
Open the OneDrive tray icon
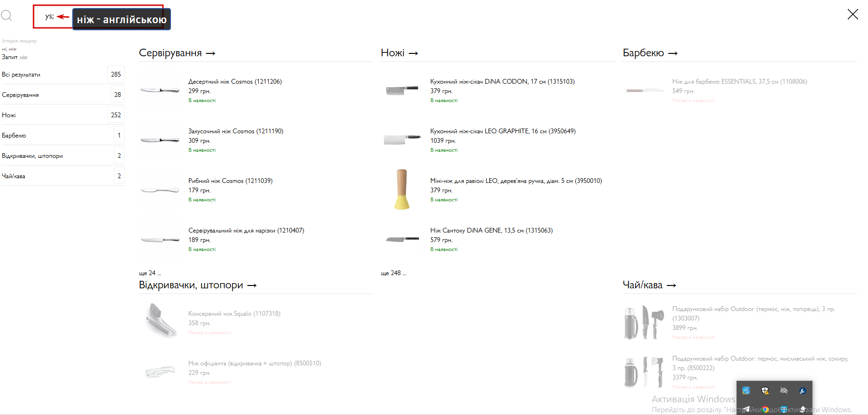click(x=784, y=390)
